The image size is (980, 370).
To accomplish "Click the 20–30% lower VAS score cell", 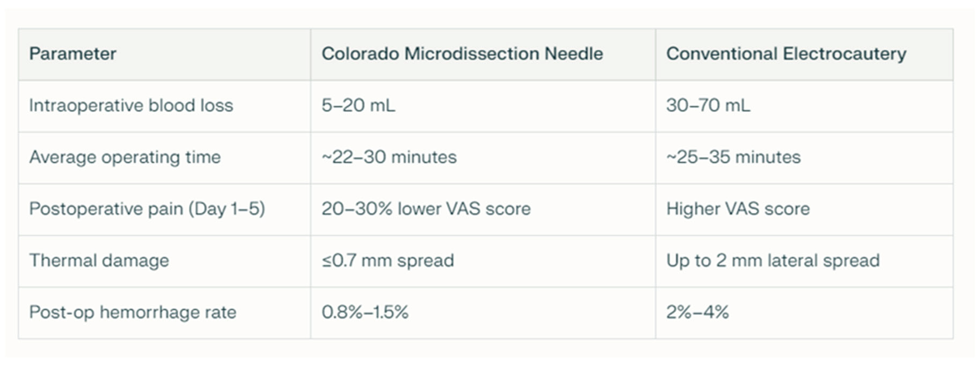I will (426, 209).
